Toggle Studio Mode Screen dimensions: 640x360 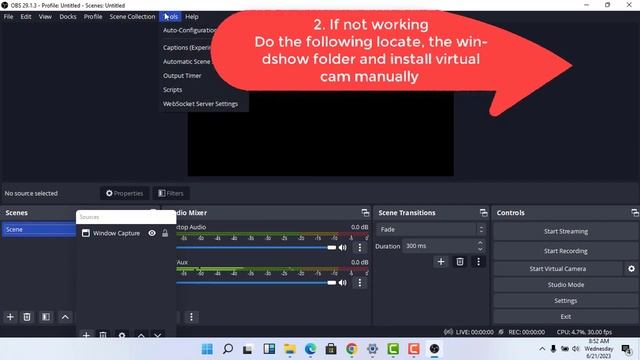coord(566,284)
